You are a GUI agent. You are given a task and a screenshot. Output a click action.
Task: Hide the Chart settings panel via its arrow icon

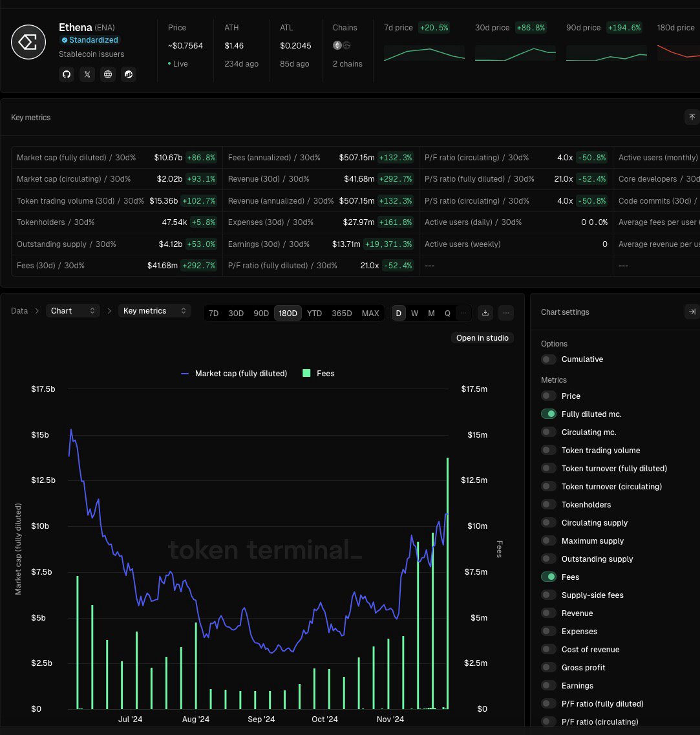691,312
